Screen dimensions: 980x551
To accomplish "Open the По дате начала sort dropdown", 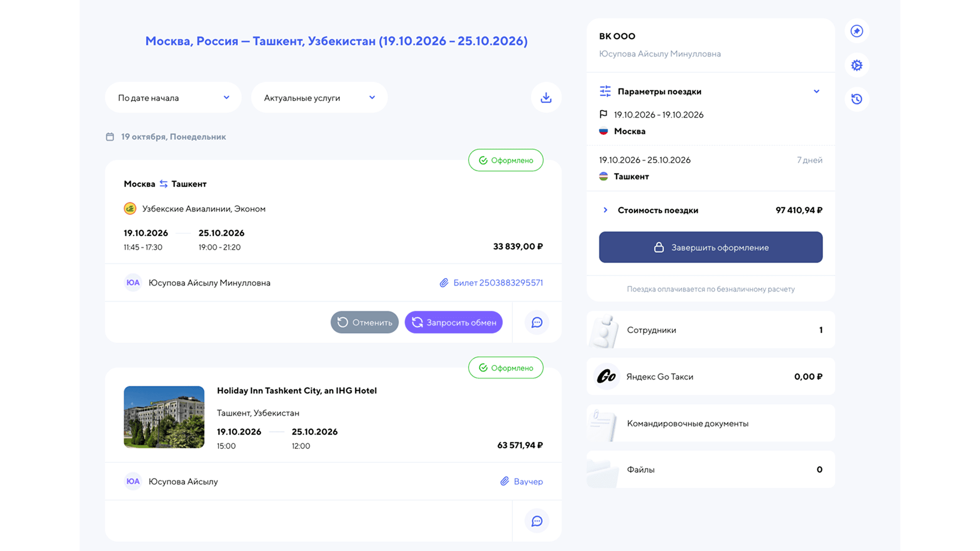I will pyautogui.click(x=173, y=97).
